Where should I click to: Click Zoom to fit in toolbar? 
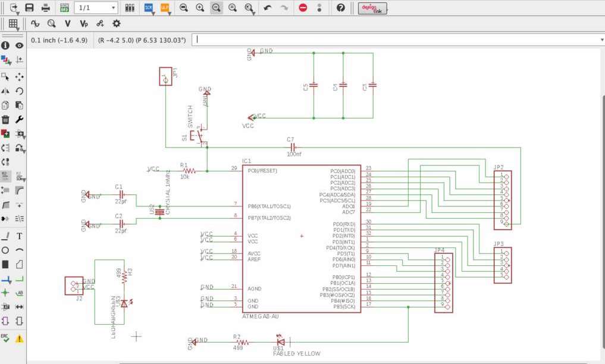[x=184, y=8]
